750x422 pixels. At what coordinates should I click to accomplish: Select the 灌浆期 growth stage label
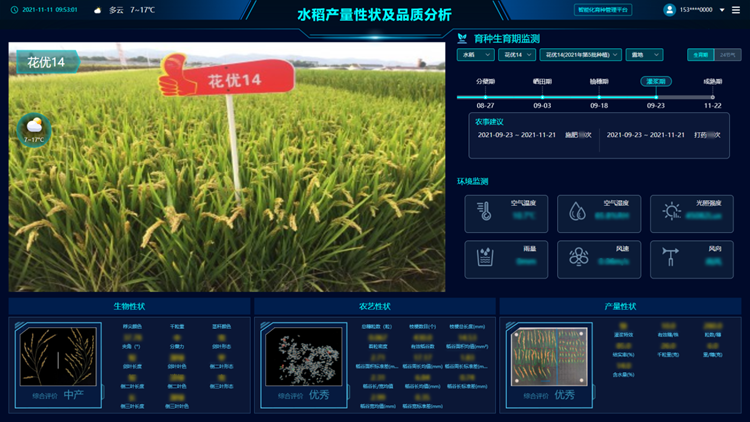click(656, 81)
